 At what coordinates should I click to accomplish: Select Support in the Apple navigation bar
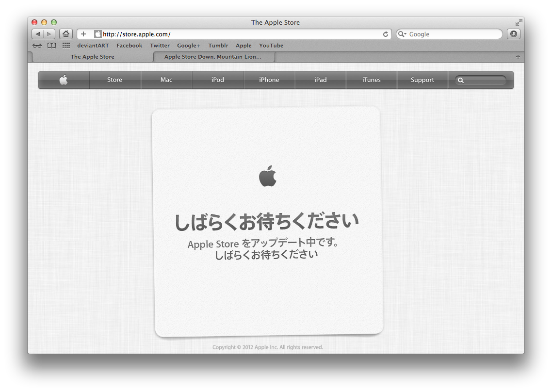point(422,80)
